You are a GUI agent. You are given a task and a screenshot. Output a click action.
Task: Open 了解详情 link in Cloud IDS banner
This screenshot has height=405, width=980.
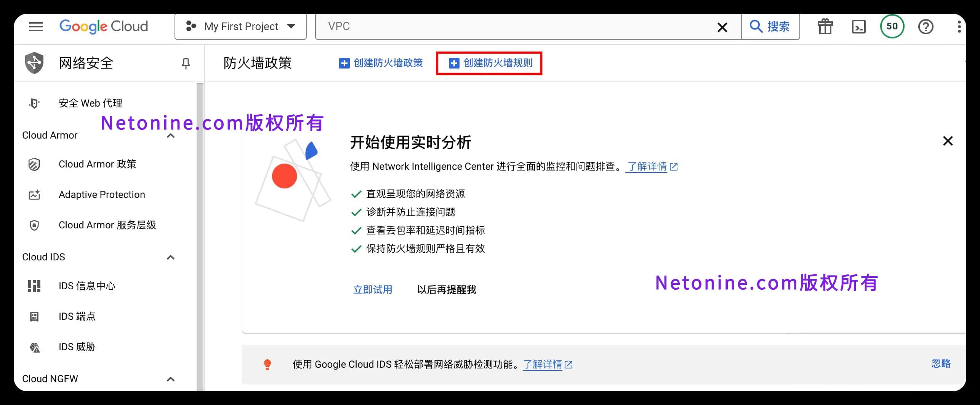pos(548,364)
